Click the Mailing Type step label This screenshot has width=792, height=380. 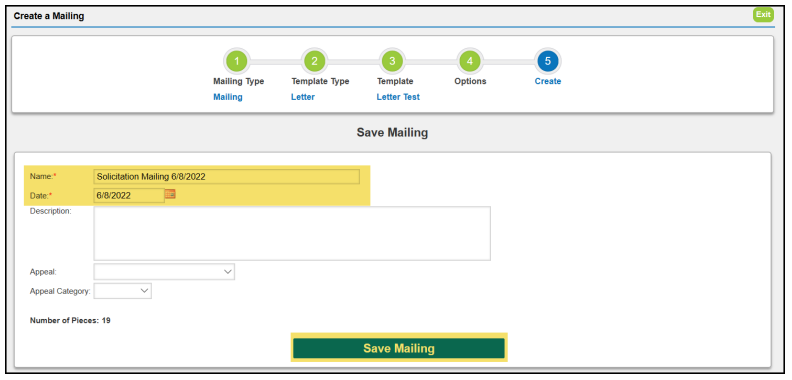238,81
